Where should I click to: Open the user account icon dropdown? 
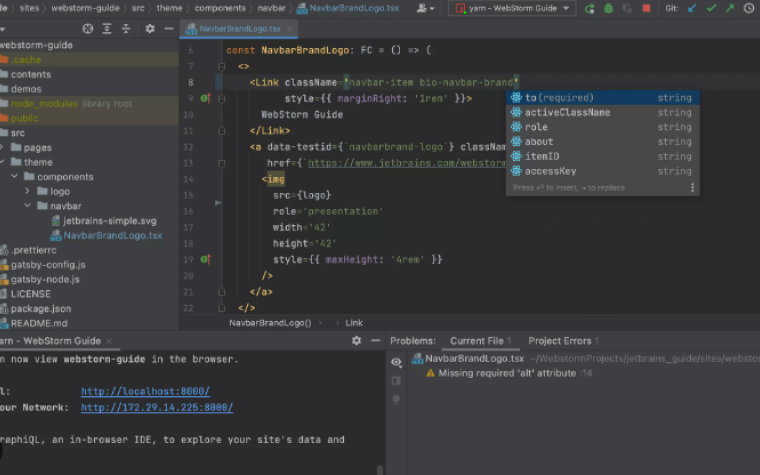426,8
